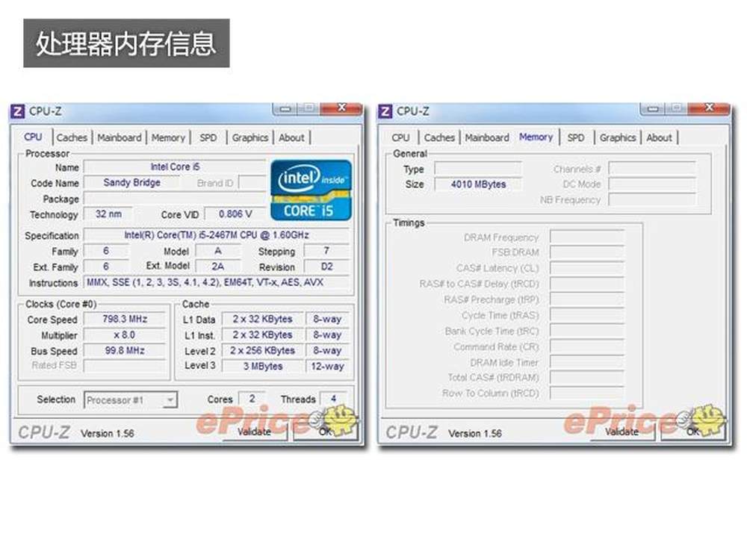Open Caches tab in right window
The height and width of the screenshot is (560, 747).
point(438,137)
